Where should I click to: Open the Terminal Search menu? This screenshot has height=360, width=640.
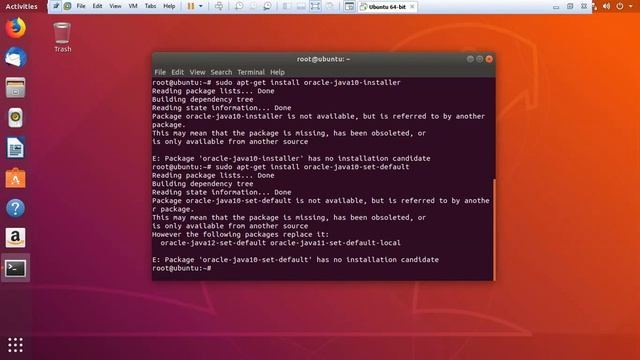point(221,72)
